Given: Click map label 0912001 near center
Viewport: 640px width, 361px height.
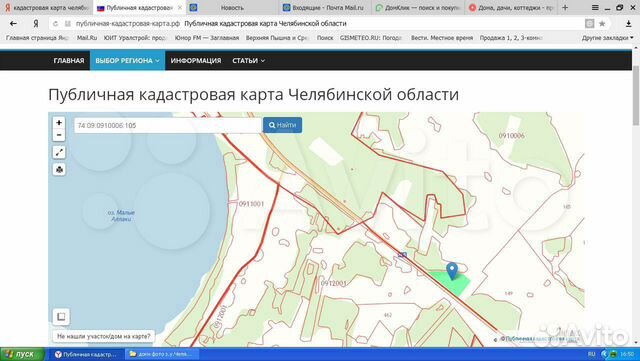Looking at the screenshot, I should (333, 283).
